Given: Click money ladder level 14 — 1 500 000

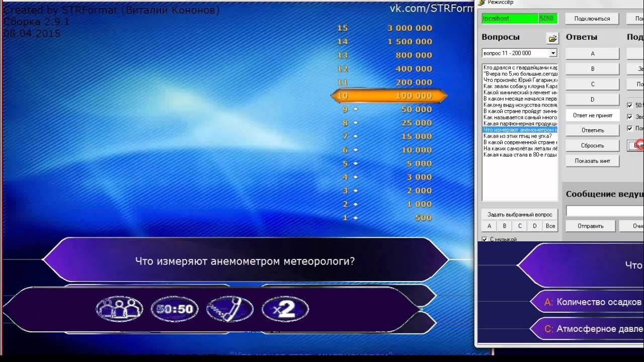Looking at the screenshot, I should [x=385, y=42].
